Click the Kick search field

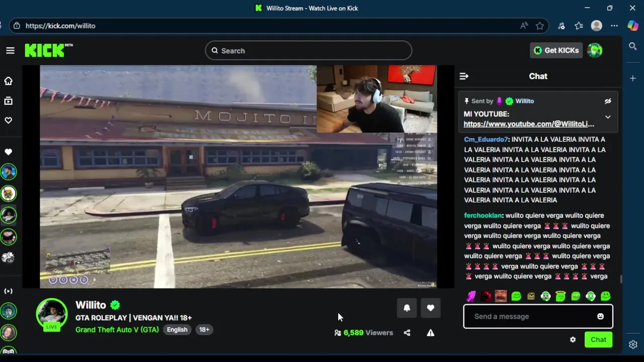(x=308, y=51)
